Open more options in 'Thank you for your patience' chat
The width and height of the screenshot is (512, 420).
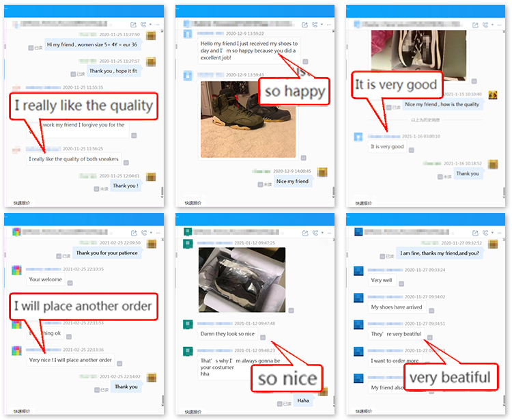(158, 233)
